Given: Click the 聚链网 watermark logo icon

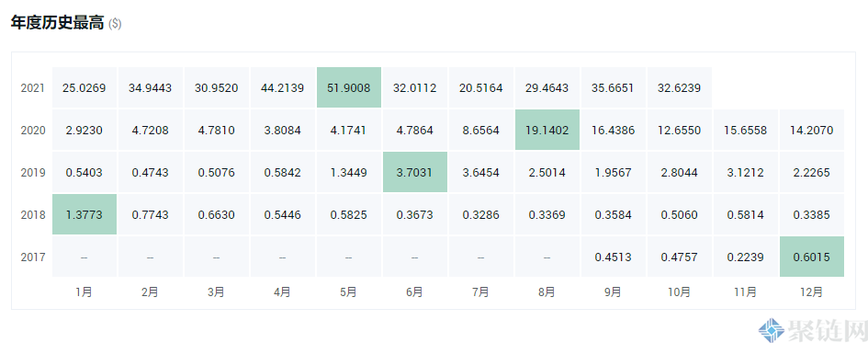Looking at the screenshot, I should pyautogui.click(x=772, y=331).
